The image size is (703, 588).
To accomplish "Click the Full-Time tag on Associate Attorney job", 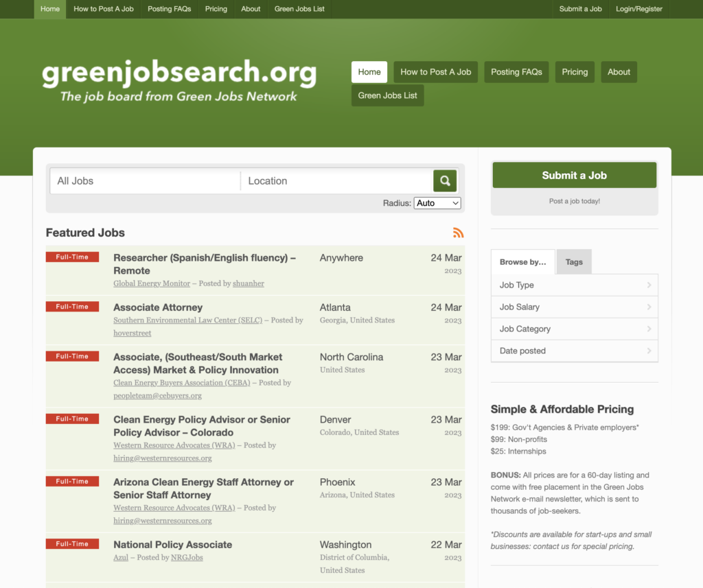I will tap(72, 306).
